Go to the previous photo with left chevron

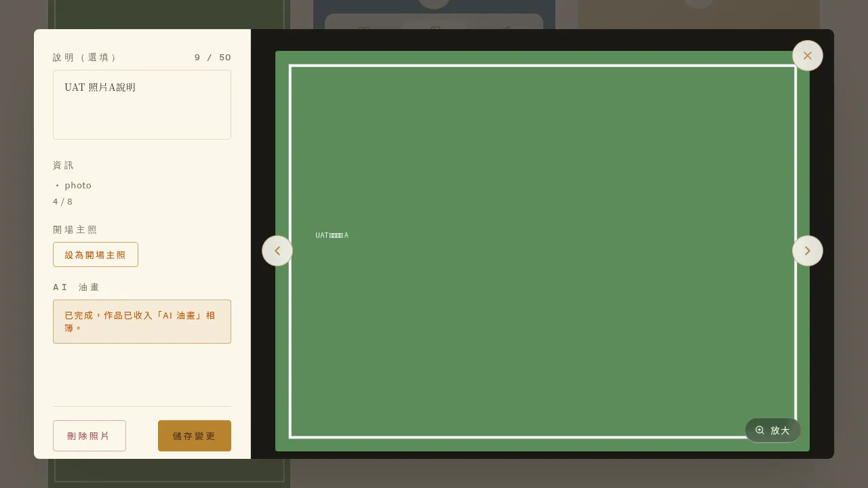pyautogui.click(x=277, y=251)
